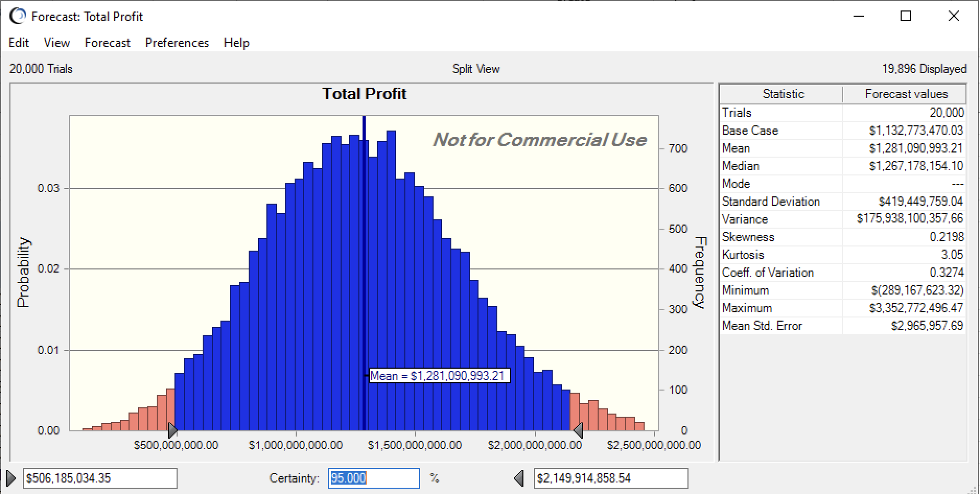
Task: Click the upper bound value field
Action: (x=610, y=478)
